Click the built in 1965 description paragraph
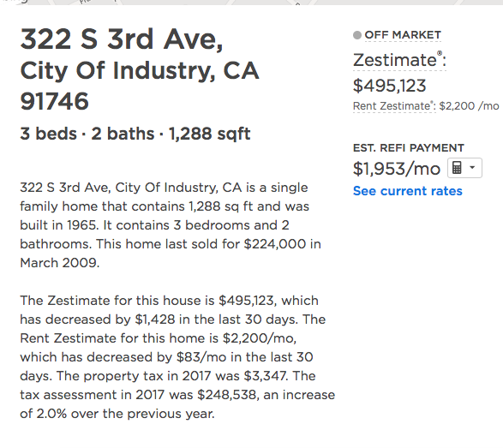 click(171, 225)
